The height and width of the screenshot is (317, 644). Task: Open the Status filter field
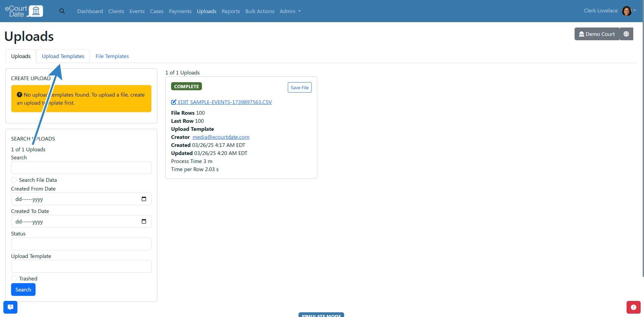coord(81,244)
